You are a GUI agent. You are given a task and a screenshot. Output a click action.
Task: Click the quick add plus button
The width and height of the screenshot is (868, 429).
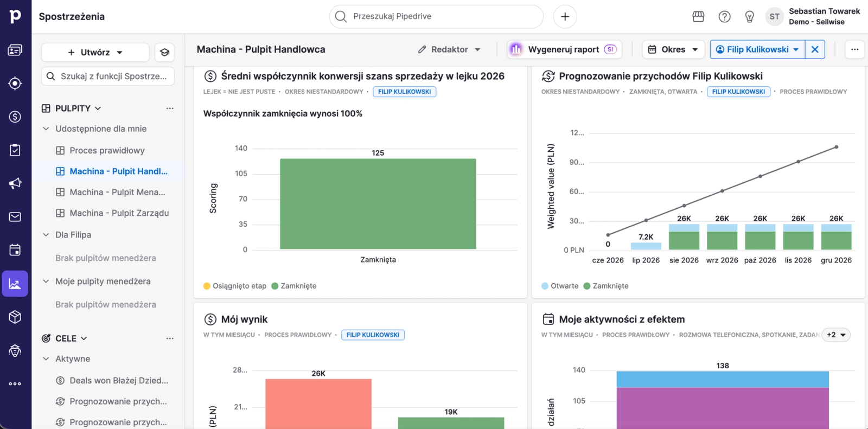pos(565,17)
